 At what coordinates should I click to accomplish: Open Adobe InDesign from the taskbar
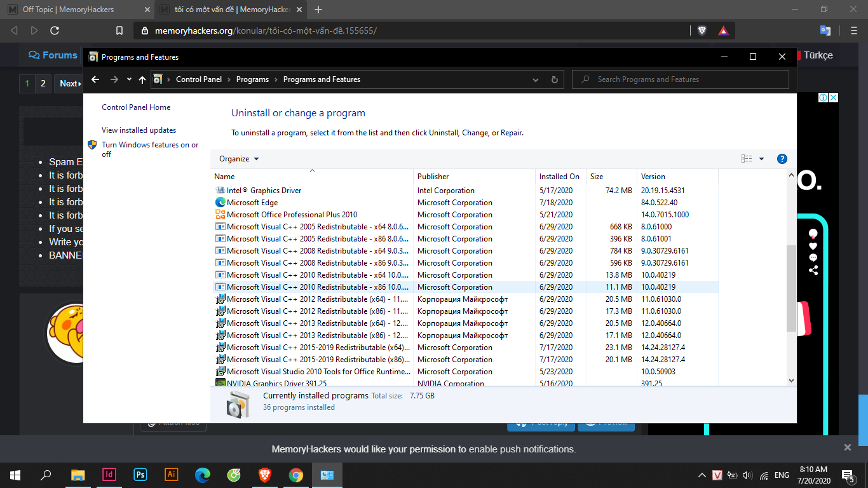[109, 475]
